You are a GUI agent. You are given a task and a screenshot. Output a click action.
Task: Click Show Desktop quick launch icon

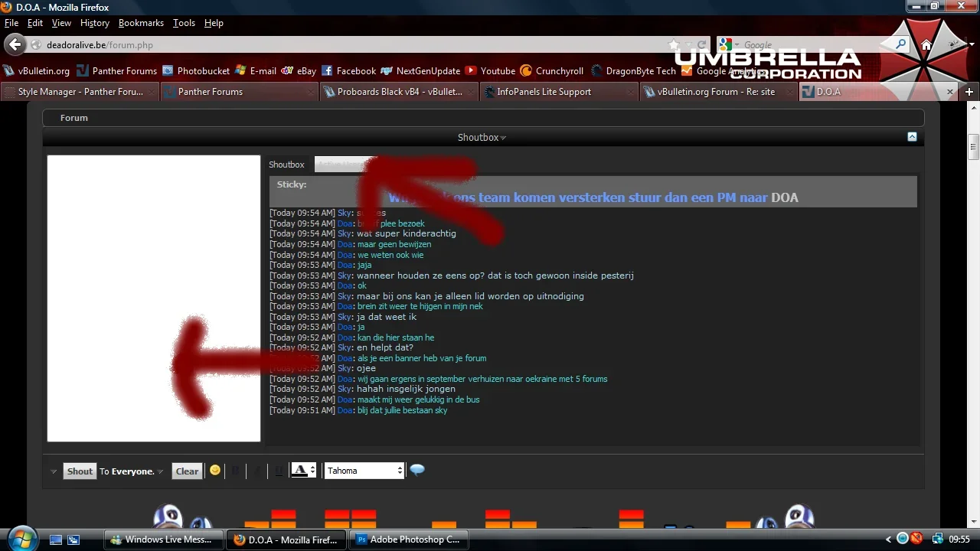[56, 540]
